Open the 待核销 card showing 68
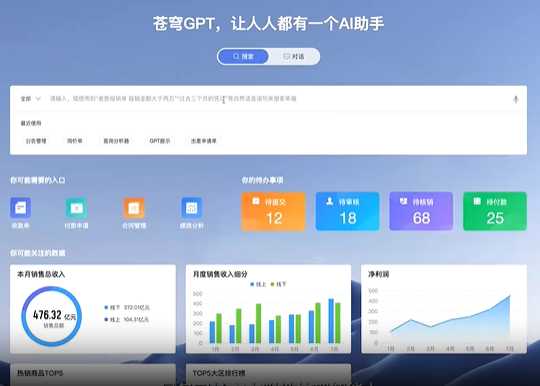 coord(421,211)
